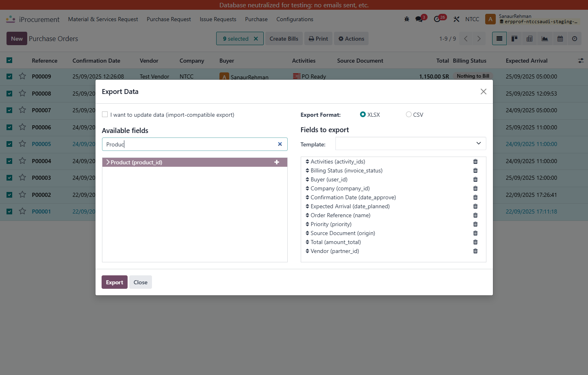Sort by Expected Arrival column header
The image size is (588, 375).
526,61
